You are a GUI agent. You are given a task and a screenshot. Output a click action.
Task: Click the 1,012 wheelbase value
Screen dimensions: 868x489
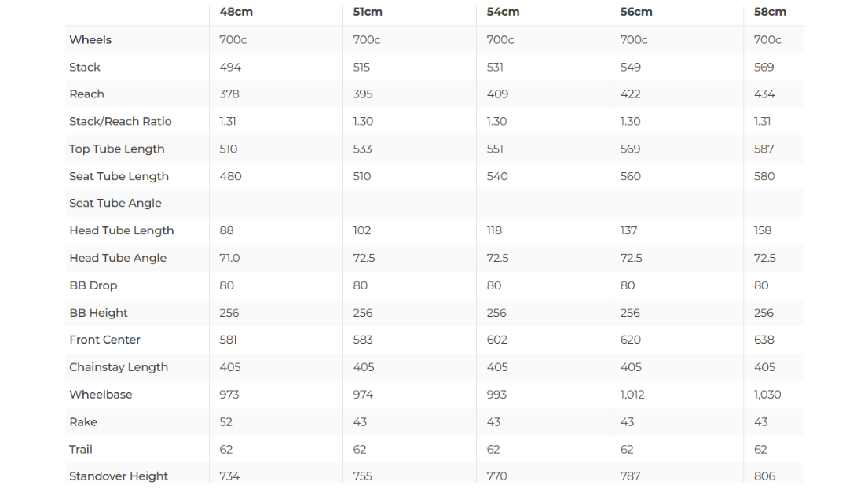(x=632, y=395)
